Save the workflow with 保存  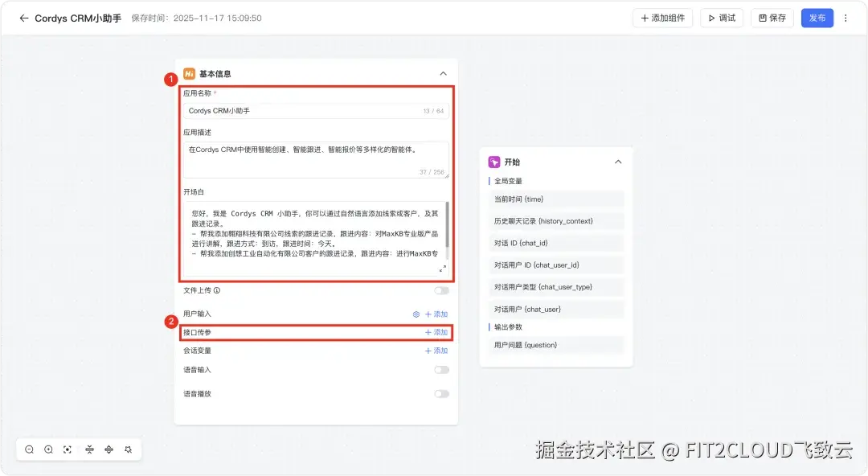772,18
